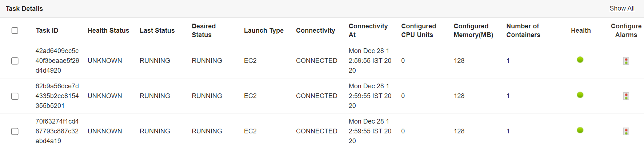Sort by Last Status column header
Viewport: 644px width, 145px height.
[157, 31]
